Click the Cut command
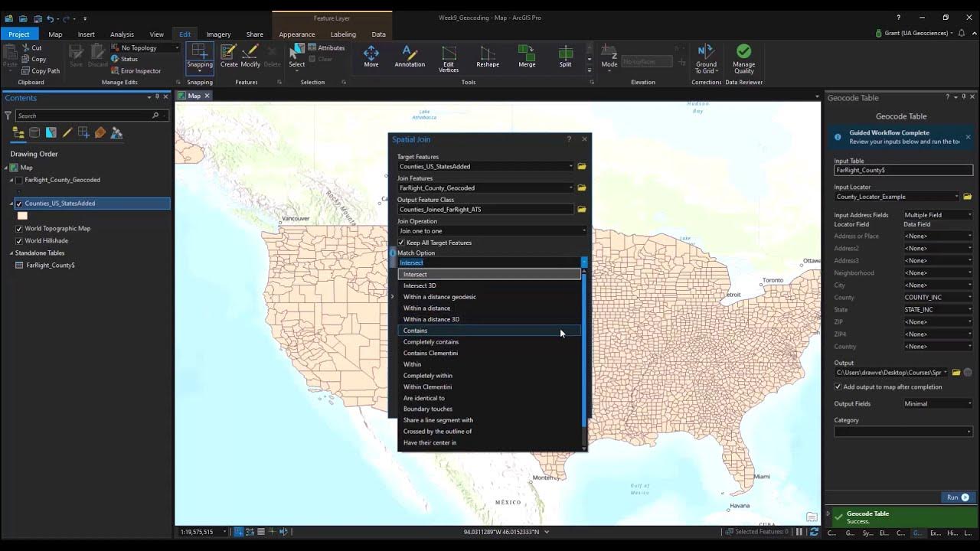980x551 pixels. [31, 47]
